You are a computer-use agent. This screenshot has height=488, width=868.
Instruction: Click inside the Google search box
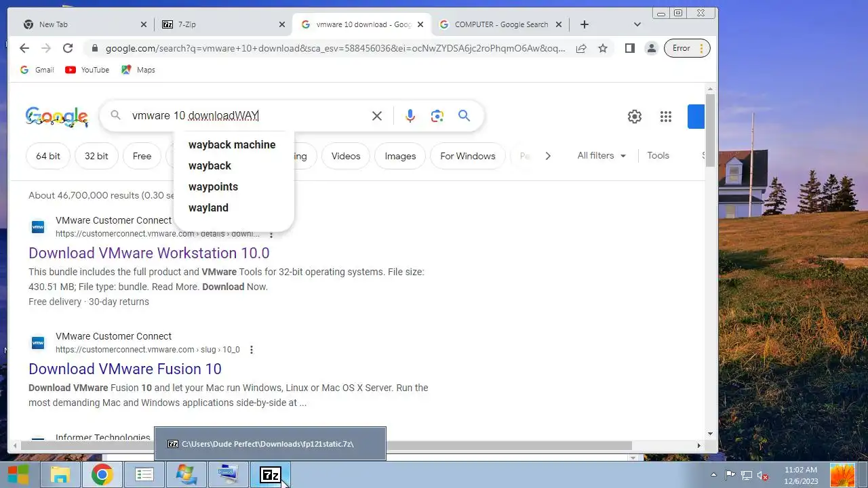click(x=248, y=116)
